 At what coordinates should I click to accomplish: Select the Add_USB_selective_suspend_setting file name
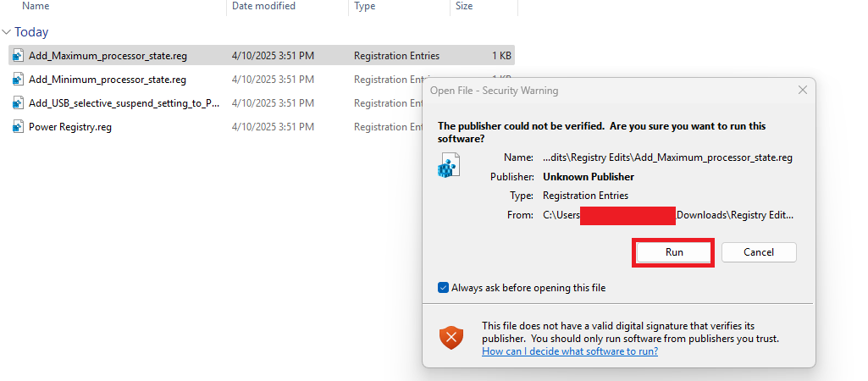click(124, 103)
